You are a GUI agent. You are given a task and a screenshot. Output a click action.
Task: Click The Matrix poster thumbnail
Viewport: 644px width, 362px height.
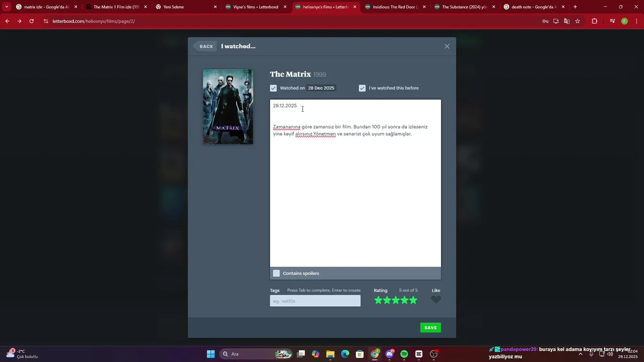coord(228,107)
